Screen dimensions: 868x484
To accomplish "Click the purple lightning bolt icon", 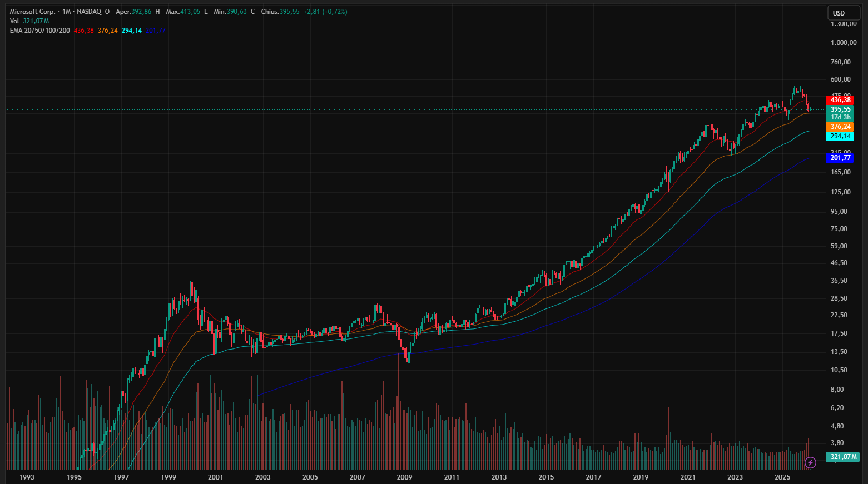I will (810, 462).
